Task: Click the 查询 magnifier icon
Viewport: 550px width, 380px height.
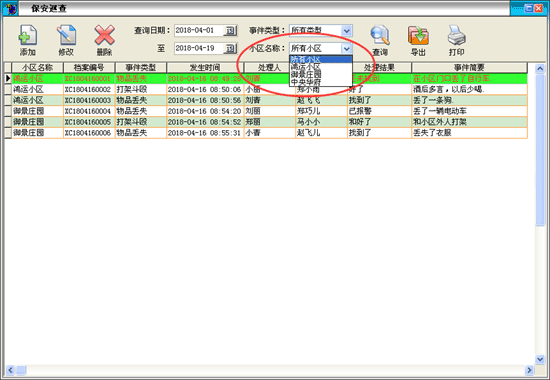Action: tap(380, 35)
